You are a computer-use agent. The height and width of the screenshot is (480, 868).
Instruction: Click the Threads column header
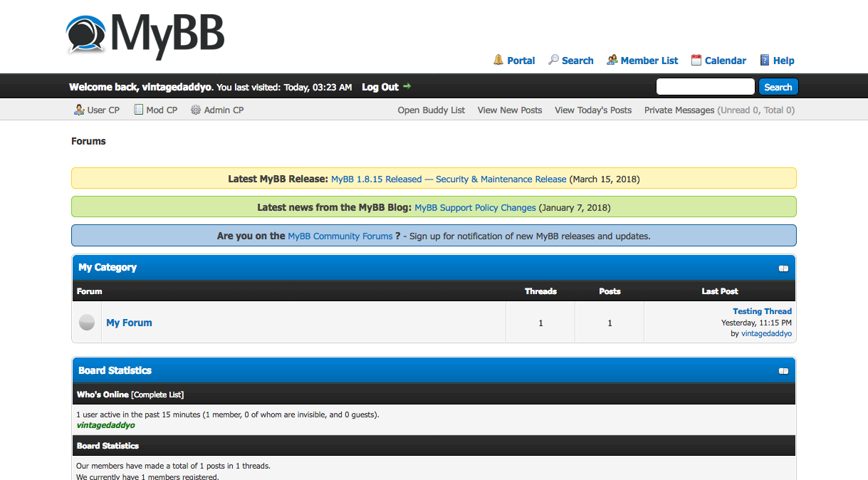point(540,291)
